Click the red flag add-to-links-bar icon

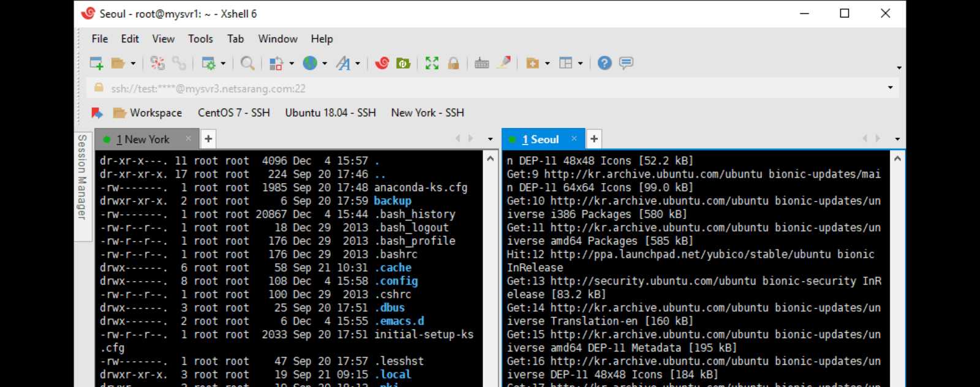[x=97, y=113]
